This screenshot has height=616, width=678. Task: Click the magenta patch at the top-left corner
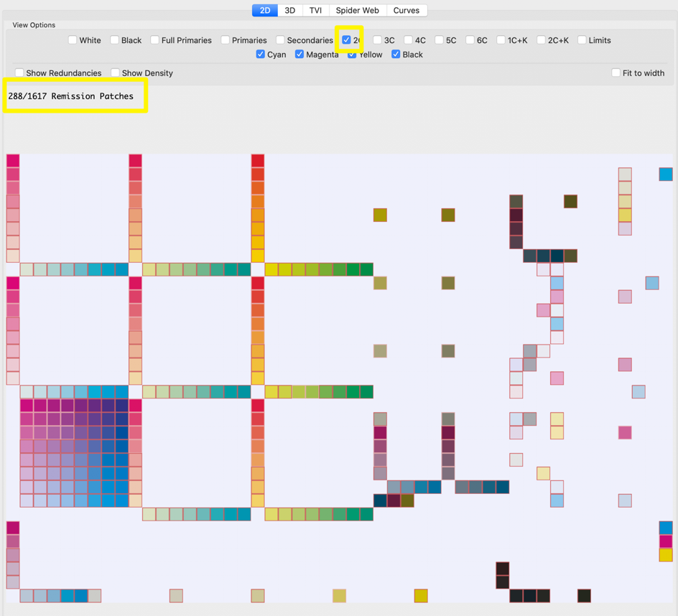13,160
